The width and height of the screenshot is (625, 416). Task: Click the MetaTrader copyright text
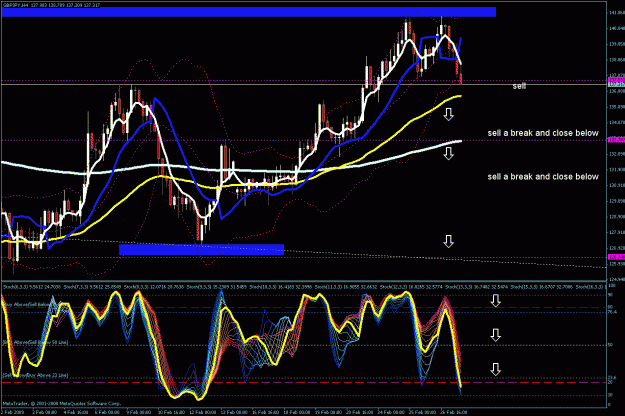pos(61,404)
